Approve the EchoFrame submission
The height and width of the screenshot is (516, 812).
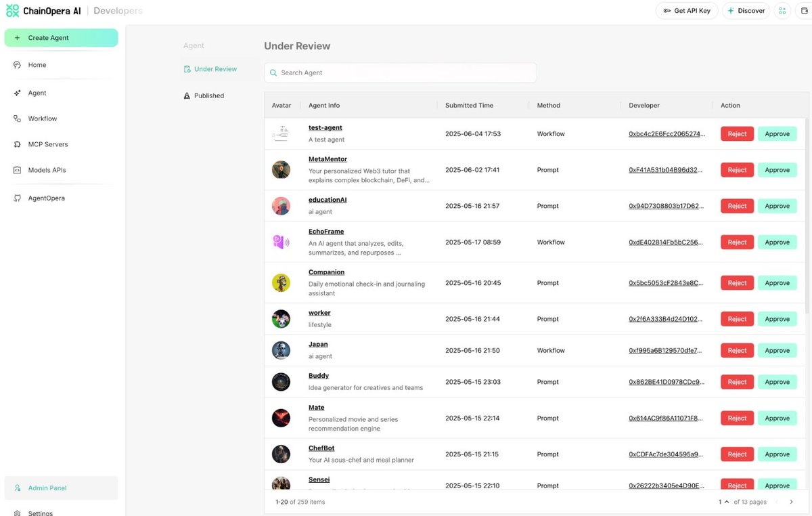tap(777, 242)
